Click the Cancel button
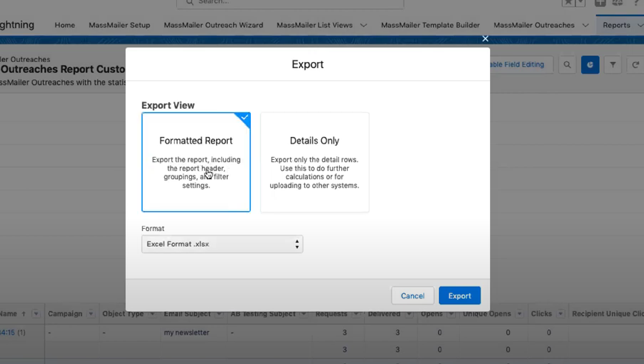This screenshot has height=364, width=644. (412, 296)
